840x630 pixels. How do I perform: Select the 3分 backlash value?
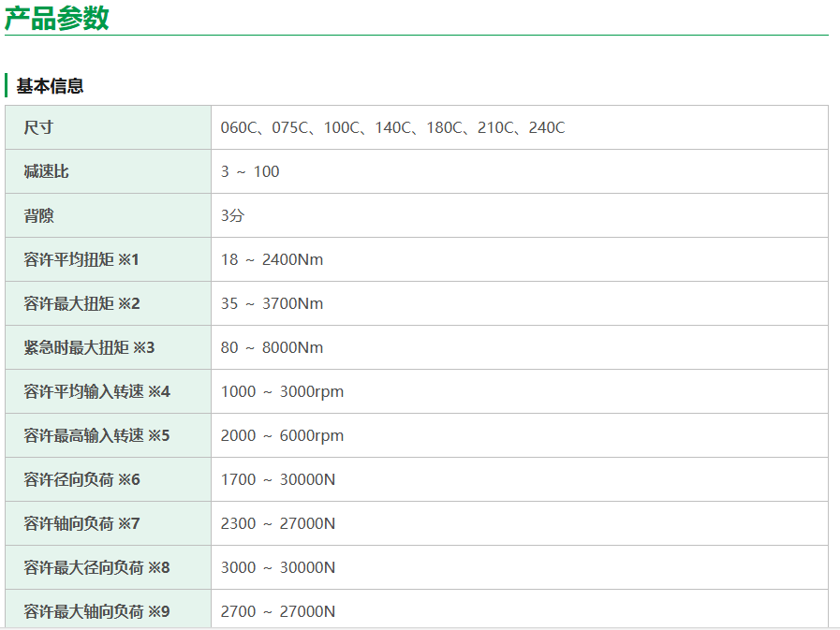232,215
